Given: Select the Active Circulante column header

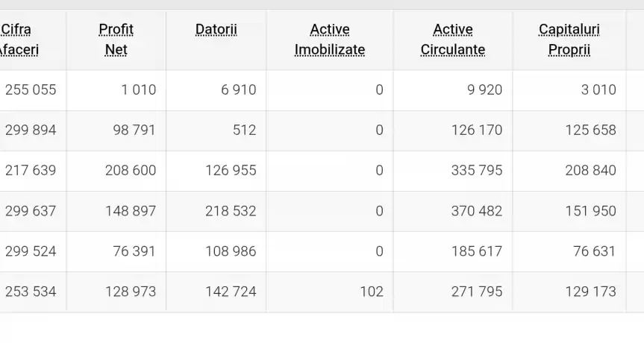Looking at the screenshot, I should pos(453,40).
